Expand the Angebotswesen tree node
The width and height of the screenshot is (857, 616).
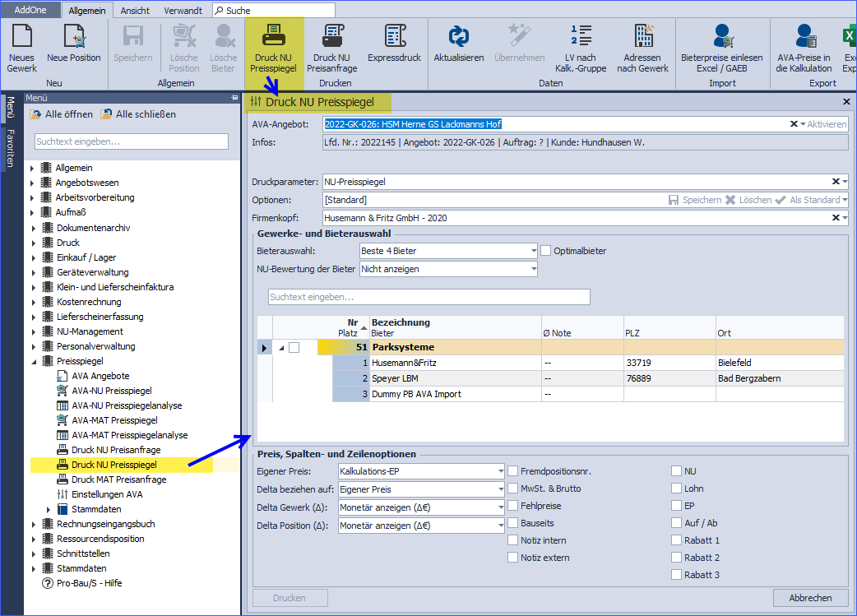tap(33, 183)
